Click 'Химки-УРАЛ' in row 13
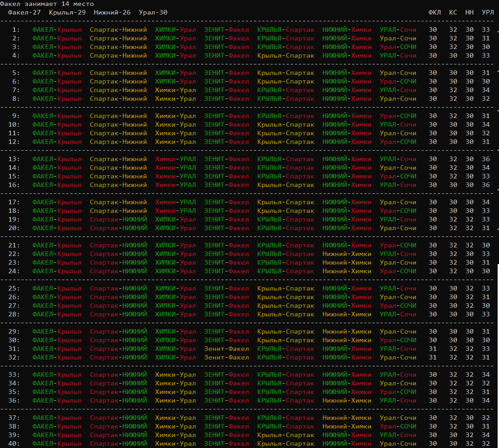 coord(176,159)
